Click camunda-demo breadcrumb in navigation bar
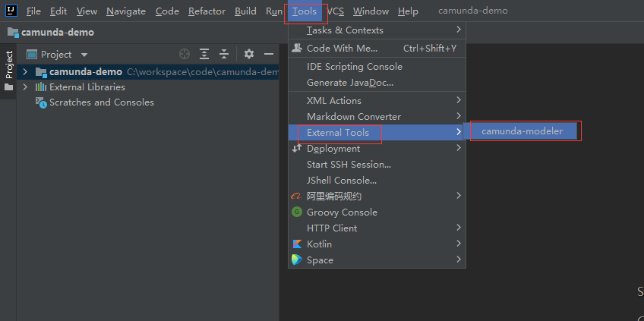Image resolution: width=644 pixels, height=321 pixels. (51, 33)
